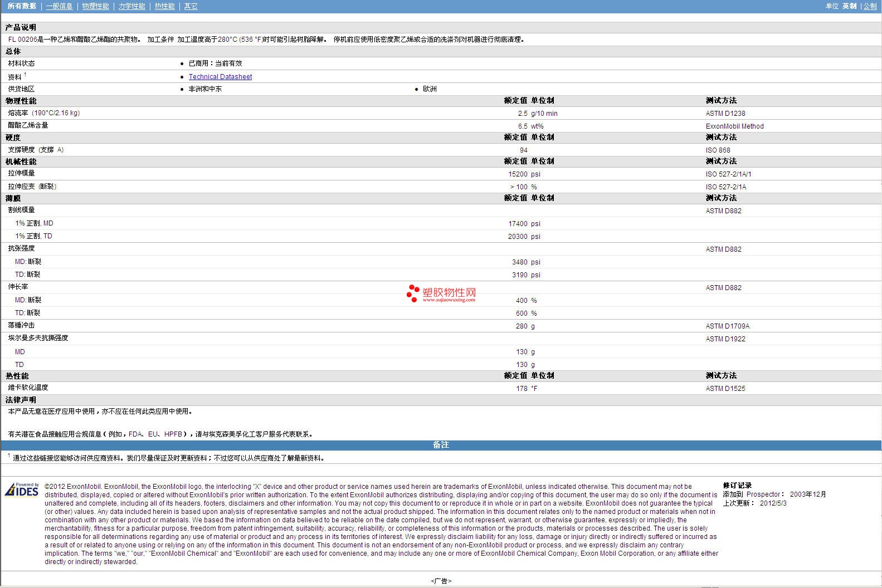Click the Prospector text in revision record

tap(763, 494)
